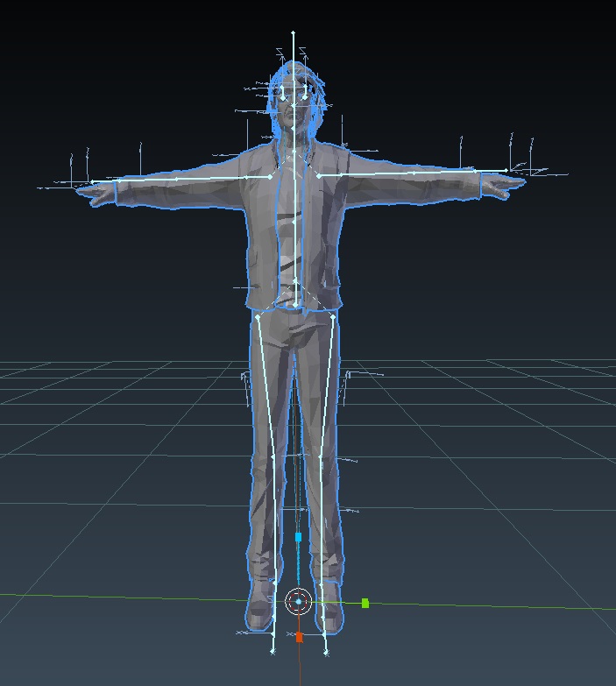This screenshot has width=616, height=686.
Task: Grab the orange-red axis handle of the gizmo
Action: tap(300, 637)
